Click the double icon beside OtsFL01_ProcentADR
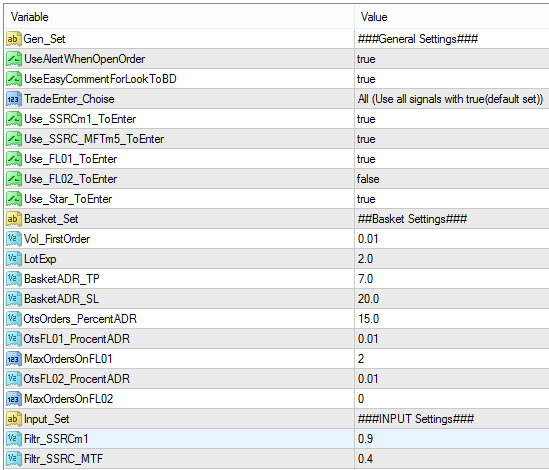Screen dimensions: 549x470 point(14,339)
